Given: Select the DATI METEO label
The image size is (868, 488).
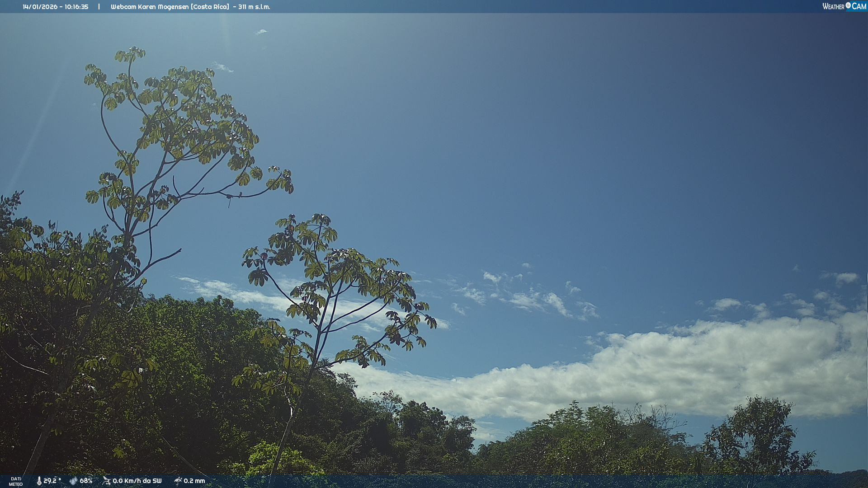Looking at the screenshot, I should coord(16,481).
